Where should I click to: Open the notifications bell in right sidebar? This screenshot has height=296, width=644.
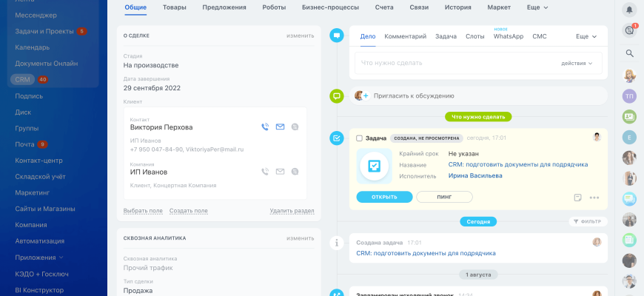pos(629,10)
